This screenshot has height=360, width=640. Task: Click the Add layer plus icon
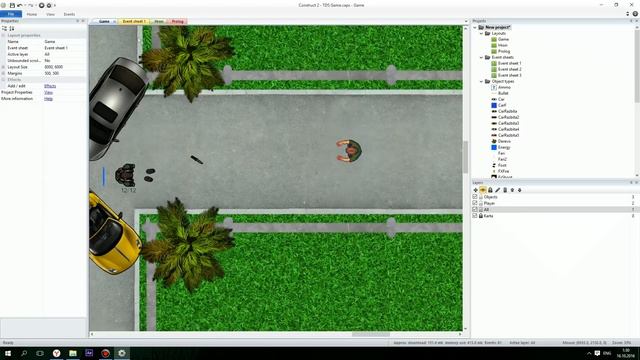pos(476,190)
